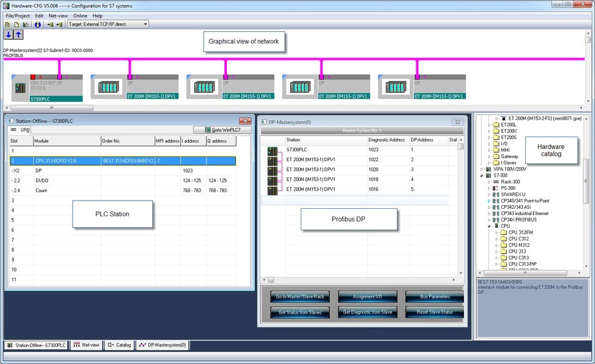
Task: Expand the ET200L folder in the hardware catalog
Action: tap(489, 125)
